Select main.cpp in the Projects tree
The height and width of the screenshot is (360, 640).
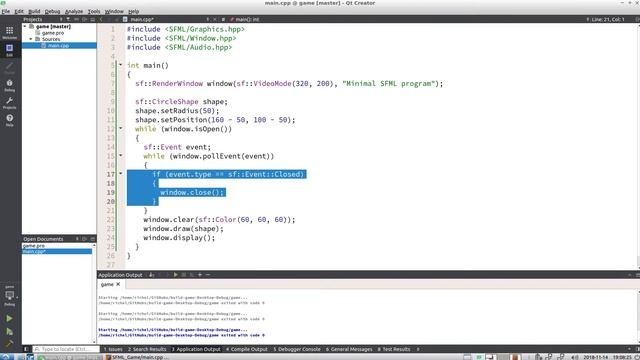(x=59, y=45)
